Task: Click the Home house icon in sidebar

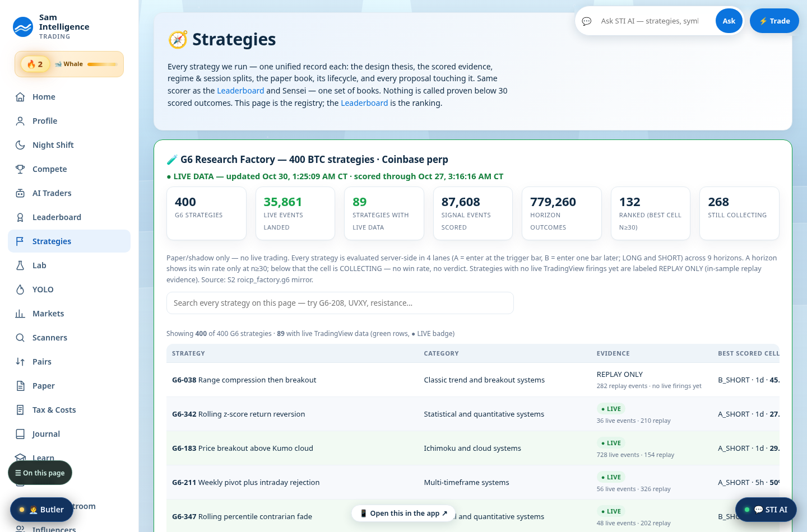Action: pos(20,97)
